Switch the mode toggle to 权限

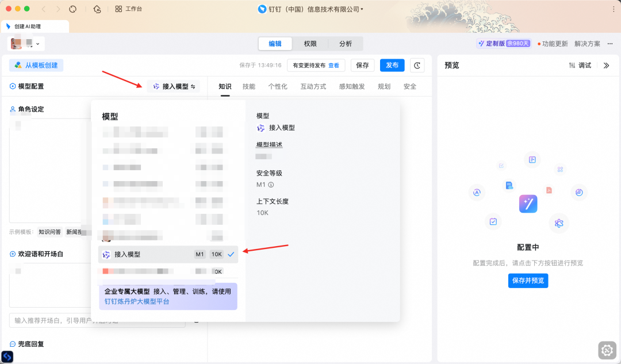310,44
